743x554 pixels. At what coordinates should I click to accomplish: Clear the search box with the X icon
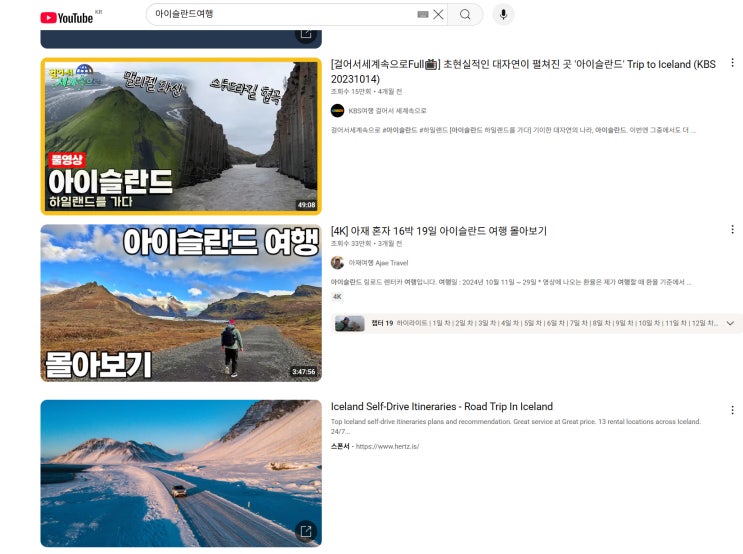point(438,14)
